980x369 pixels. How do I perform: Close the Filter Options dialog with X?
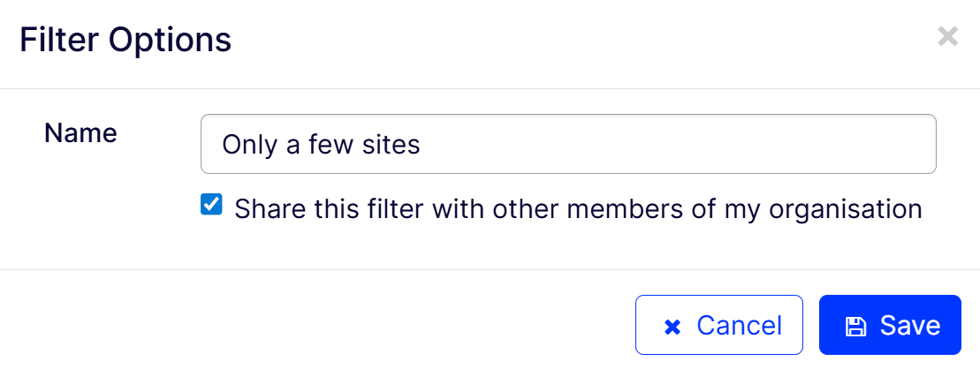tap(947, 36)
